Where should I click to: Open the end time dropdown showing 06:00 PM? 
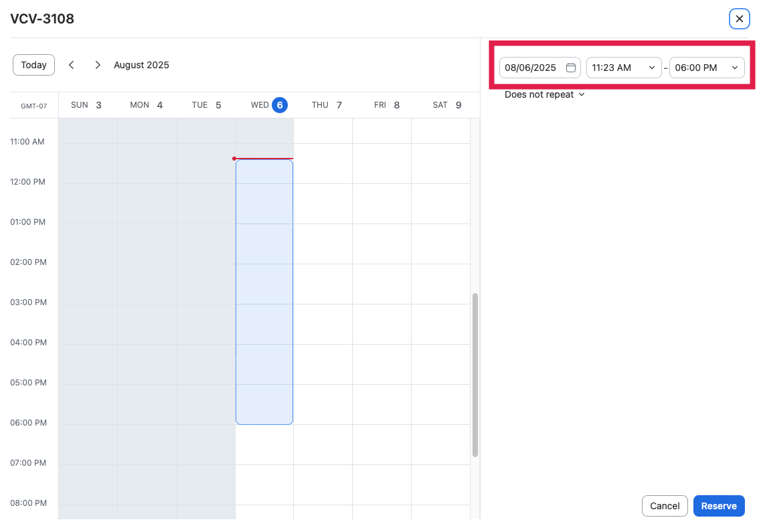tap(707, 67)
